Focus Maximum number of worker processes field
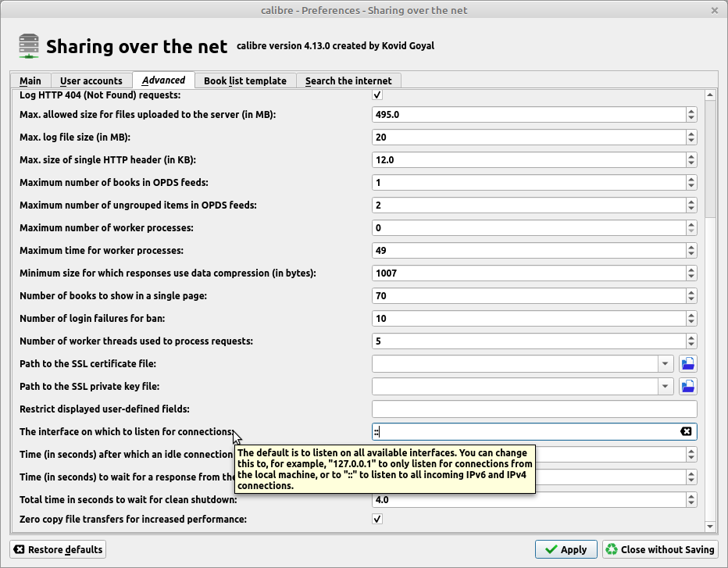The width and height of the screenshot is (728, 568). [x=529, y=227]
